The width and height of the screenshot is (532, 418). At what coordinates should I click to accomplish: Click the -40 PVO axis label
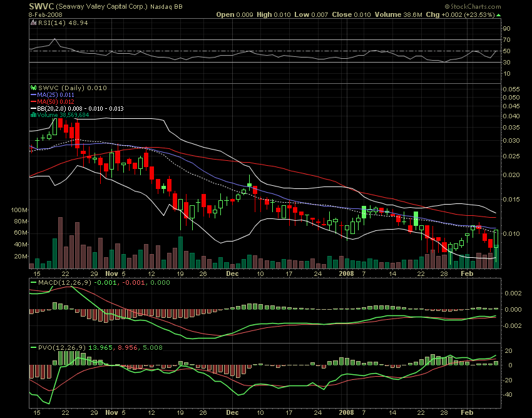507,395
